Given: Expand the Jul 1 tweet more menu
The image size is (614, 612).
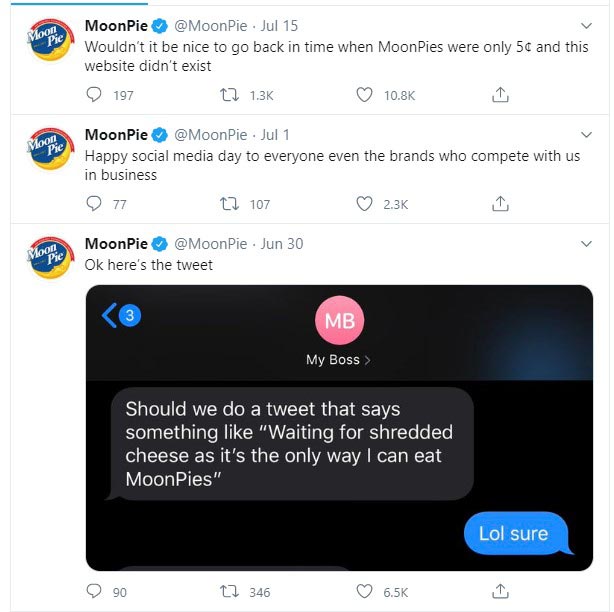Looking at the screenshot, I should [x=586, y=135].
